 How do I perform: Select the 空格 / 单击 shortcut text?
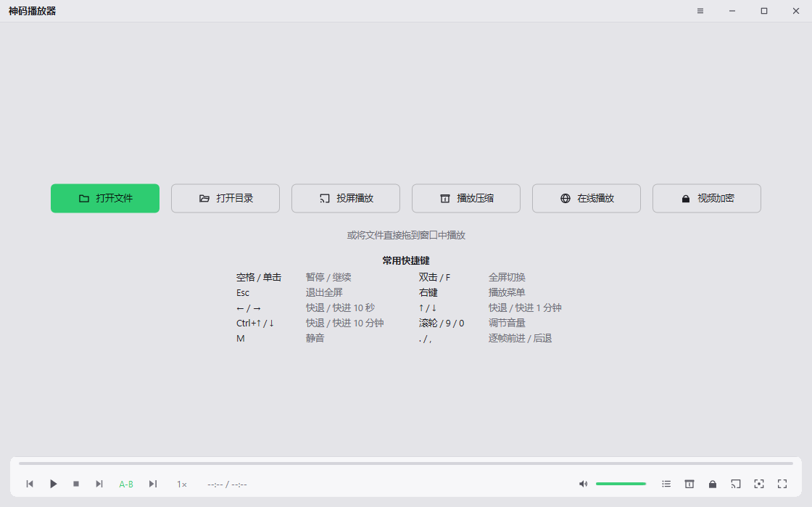point(258,278)
